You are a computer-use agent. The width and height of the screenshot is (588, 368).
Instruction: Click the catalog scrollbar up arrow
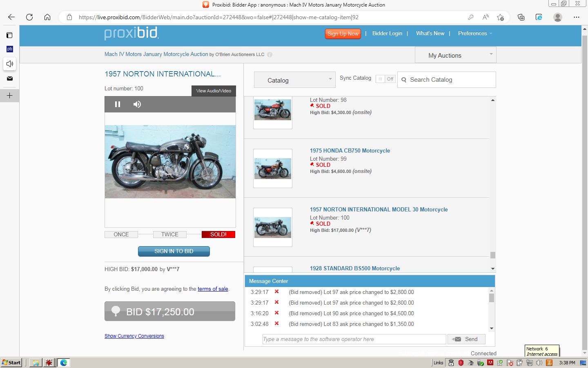point(493,100)
